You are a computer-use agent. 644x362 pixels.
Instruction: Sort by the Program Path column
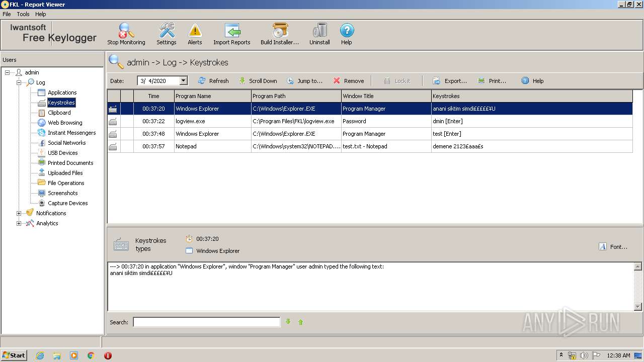296,96
